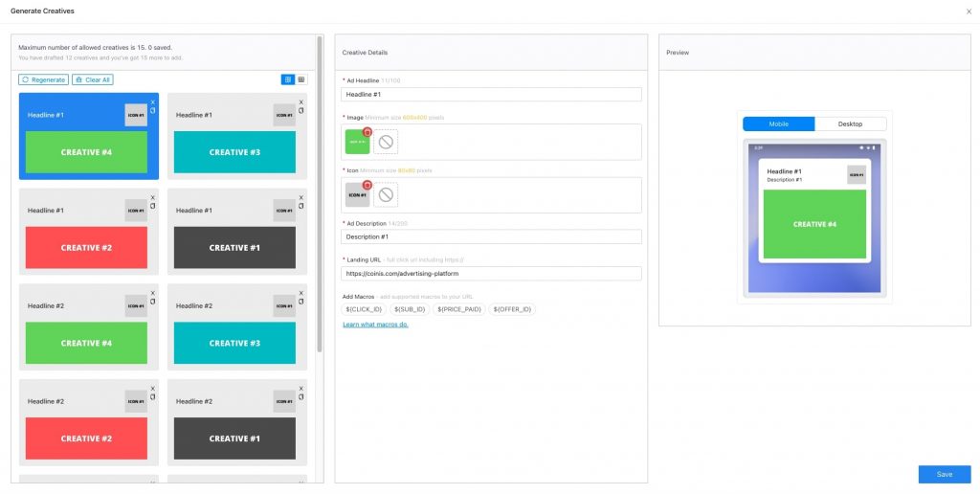Remove the selected Creative #4 card
The image size is (980, 494).
click(x=152, y=102)
